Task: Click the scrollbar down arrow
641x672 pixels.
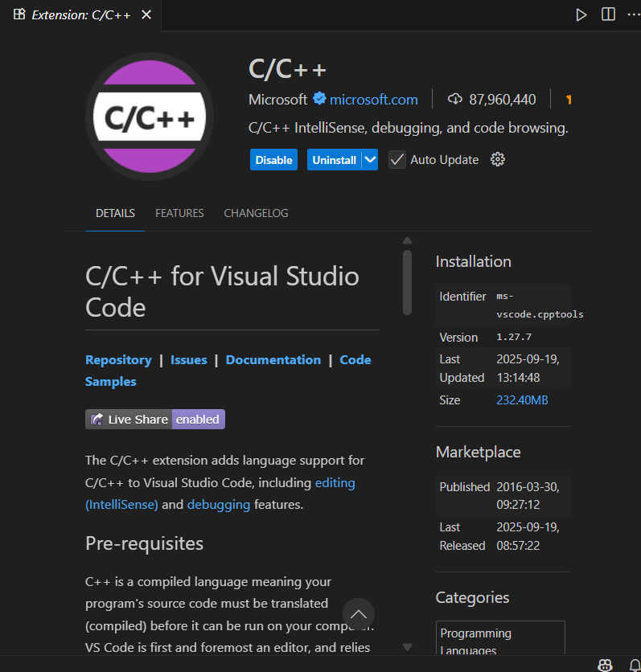Action: 407,646
